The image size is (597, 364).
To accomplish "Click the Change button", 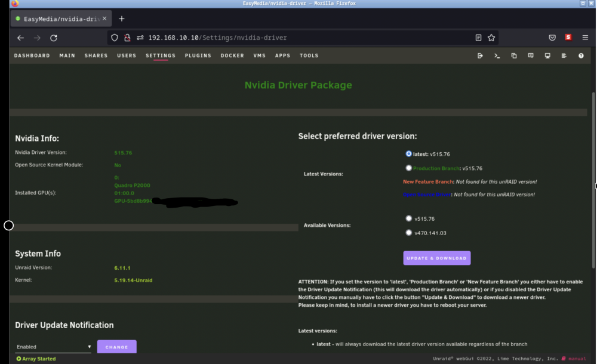I will (x=116, y=347).
